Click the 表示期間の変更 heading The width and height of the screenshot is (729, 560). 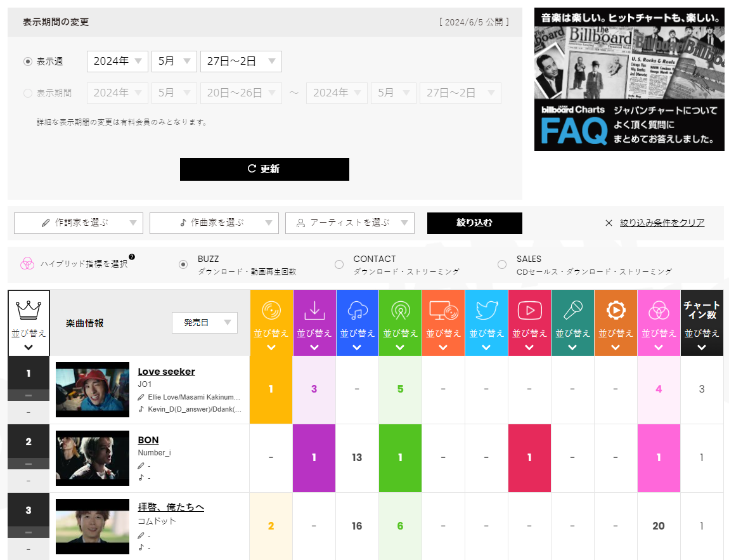coord(56,22)
